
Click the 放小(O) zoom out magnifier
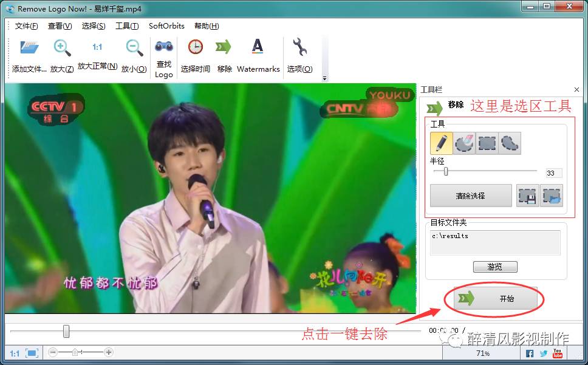point(134,47)
